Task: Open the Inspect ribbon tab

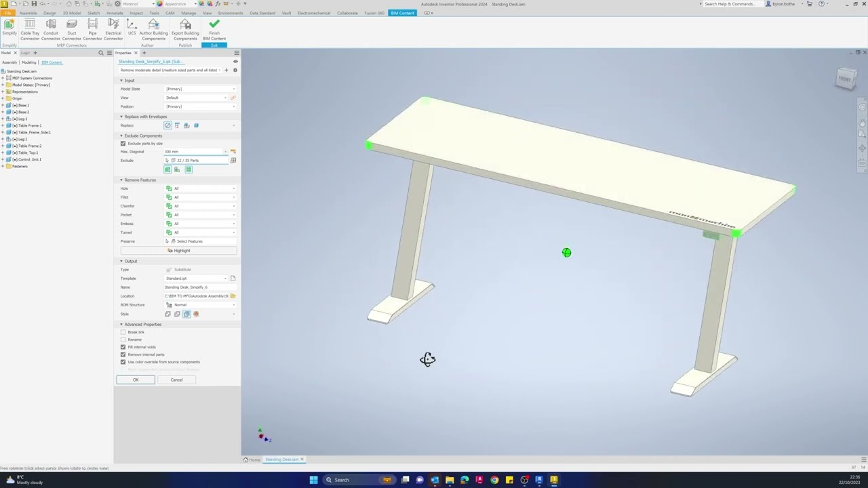Action: click(x=136, y=13)
